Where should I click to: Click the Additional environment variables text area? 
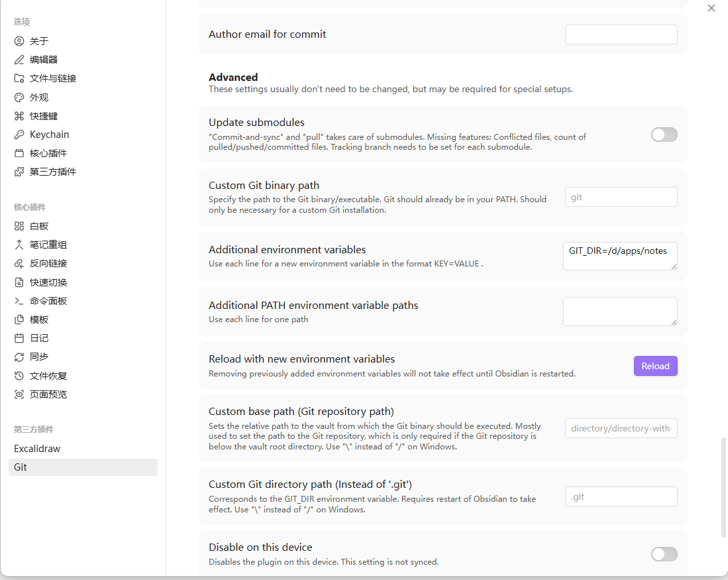pos(619,256)
